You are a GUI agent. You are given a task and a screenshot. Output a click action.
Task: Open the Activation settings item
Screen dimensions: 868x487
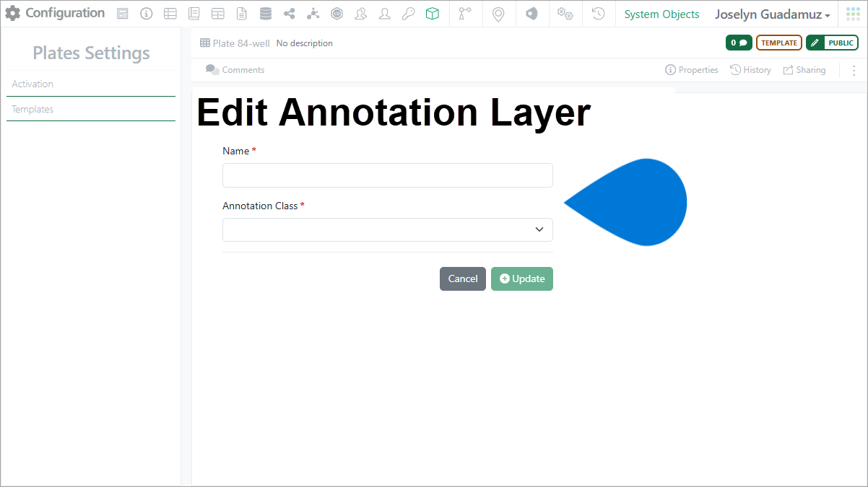(91, 84)
